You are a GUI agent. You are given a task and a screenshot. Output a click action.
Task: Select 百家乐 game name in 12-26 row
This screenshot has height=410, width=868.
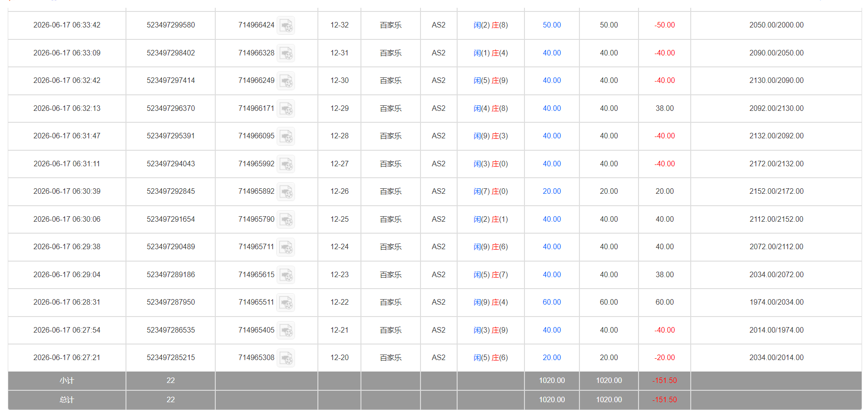point(391,191)
